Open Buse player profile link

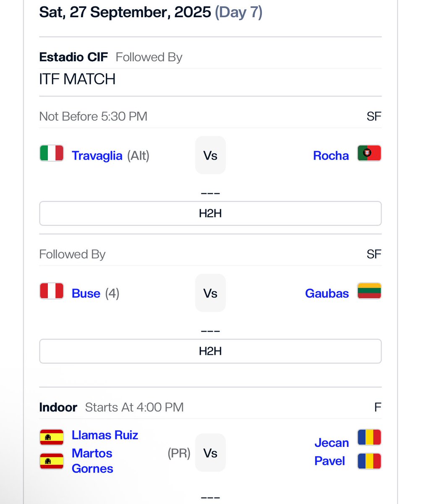86,293
